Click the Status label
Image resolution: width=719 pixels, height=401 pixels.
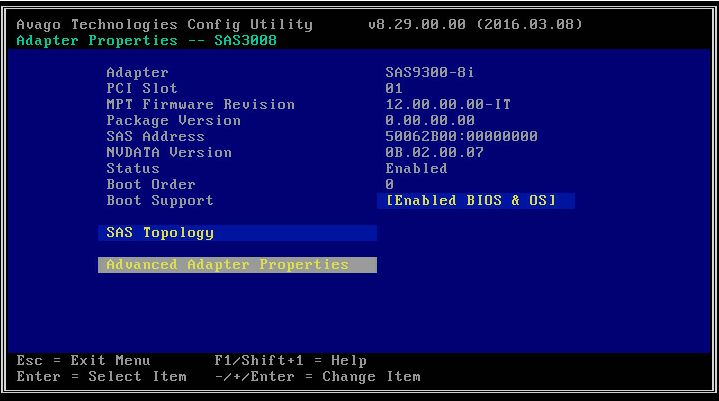coord(133,168)
